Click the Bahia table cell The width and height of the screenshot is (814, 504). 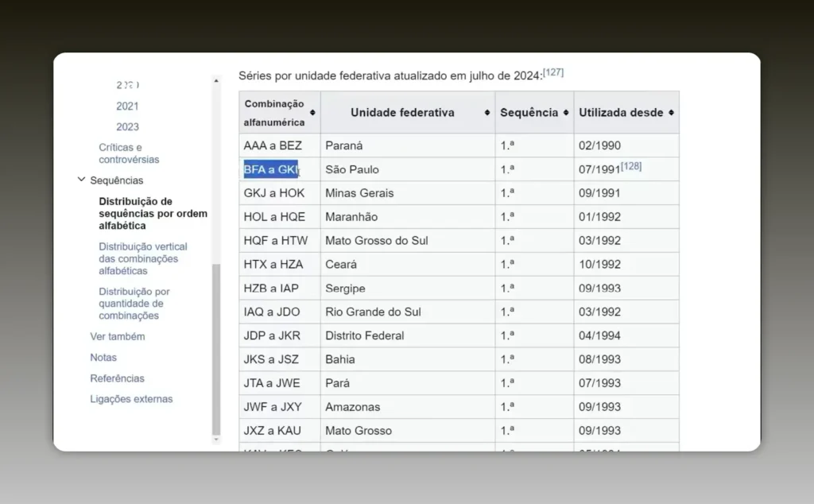coord(408,359)
